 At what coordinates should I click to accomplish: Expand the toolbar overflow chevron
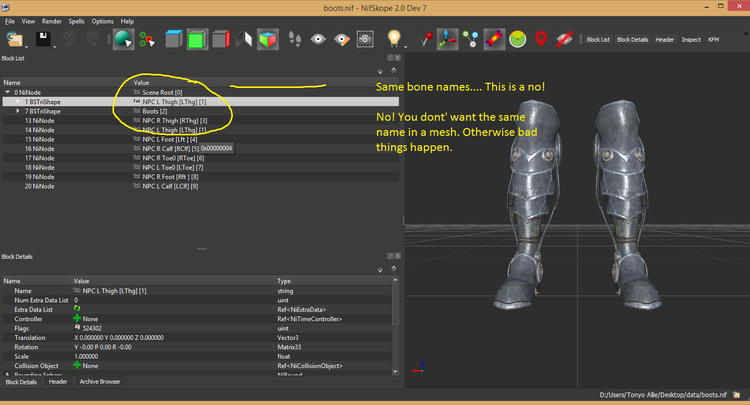point(746,33)
